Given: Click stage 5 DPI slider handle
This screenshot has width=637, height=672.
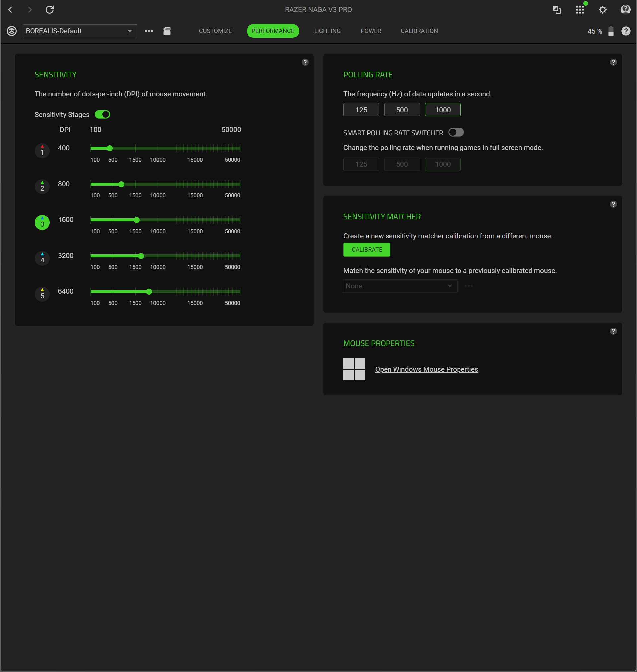Looking at the screenshot, I should coord(149,292).
